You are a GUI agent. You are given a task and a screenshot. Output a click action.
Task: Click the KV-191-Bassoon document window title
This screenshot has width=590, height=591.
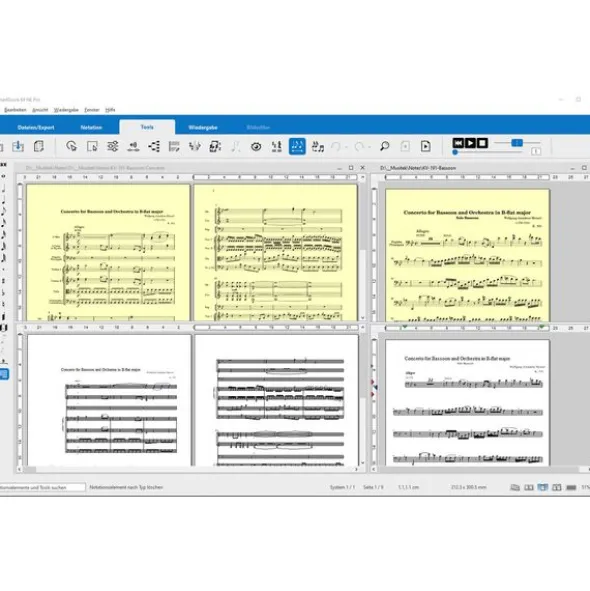tap(418, 168)
